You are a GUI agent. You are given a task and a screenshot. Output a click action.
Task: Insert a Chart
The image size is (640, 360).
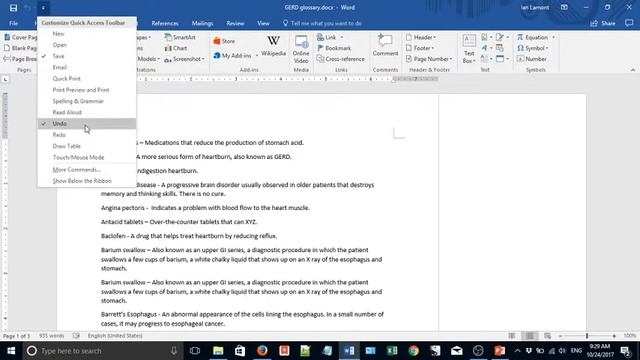[176, 48]
